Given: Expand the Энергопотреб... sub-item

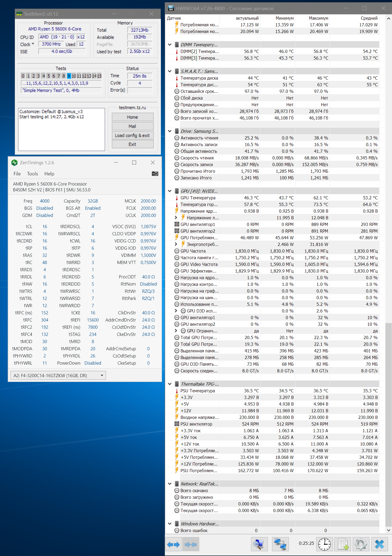Looking at the screenshot, I should click(176, 244).
